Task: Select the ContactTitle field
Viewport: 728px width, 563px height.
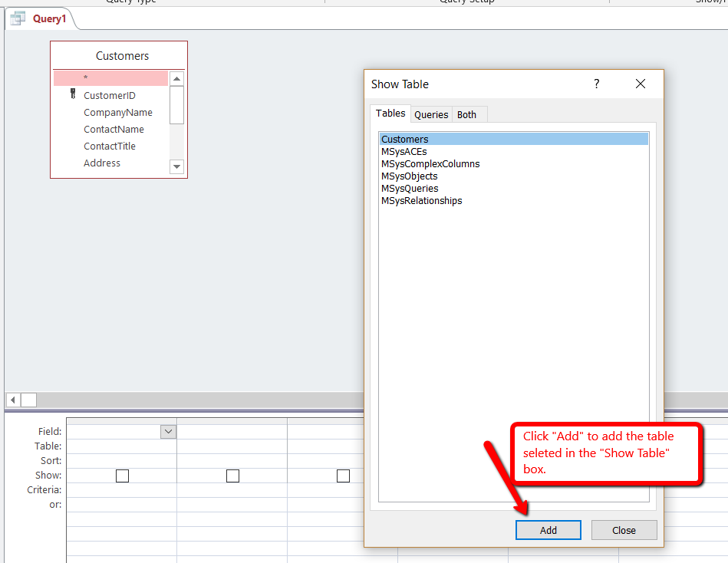Action: [110, 147]
